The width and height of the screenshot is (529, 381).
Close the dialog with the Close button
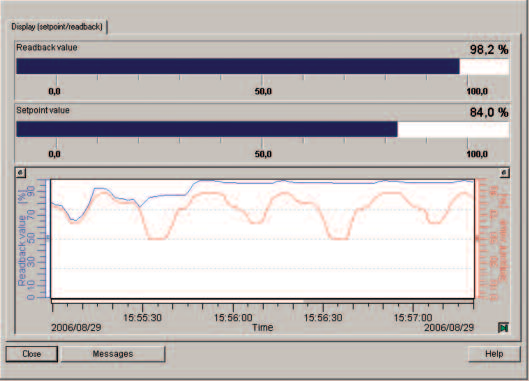(31, 354)
